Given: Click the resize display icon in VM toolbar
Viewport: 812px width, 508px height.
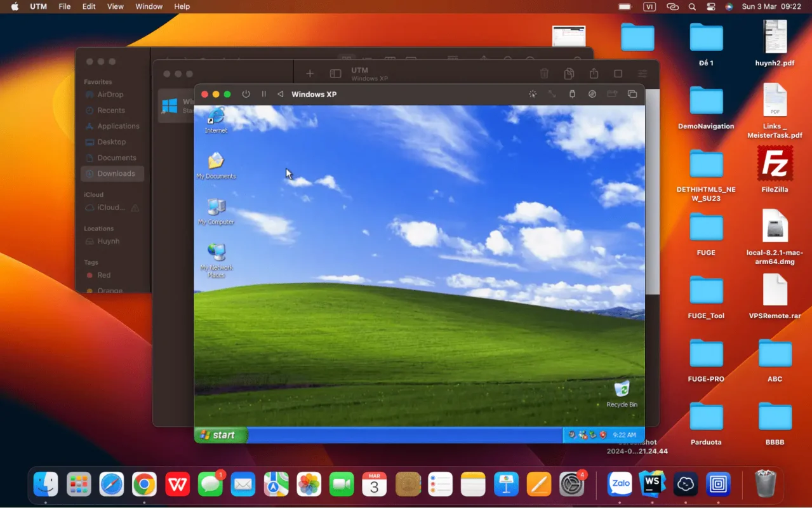Looking at the screenshot, I should point(552,94).
